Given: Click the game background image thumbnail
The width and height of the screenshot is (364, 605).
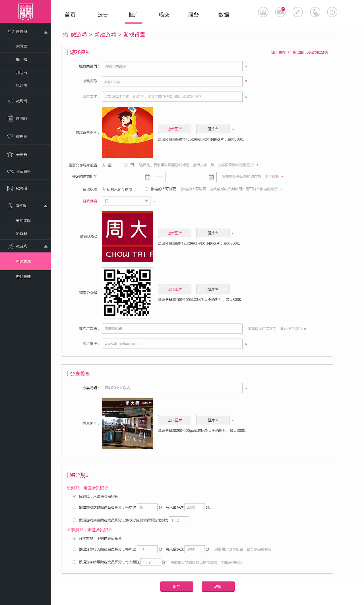Looking at the screenshot, I should (x=127, y=132).
